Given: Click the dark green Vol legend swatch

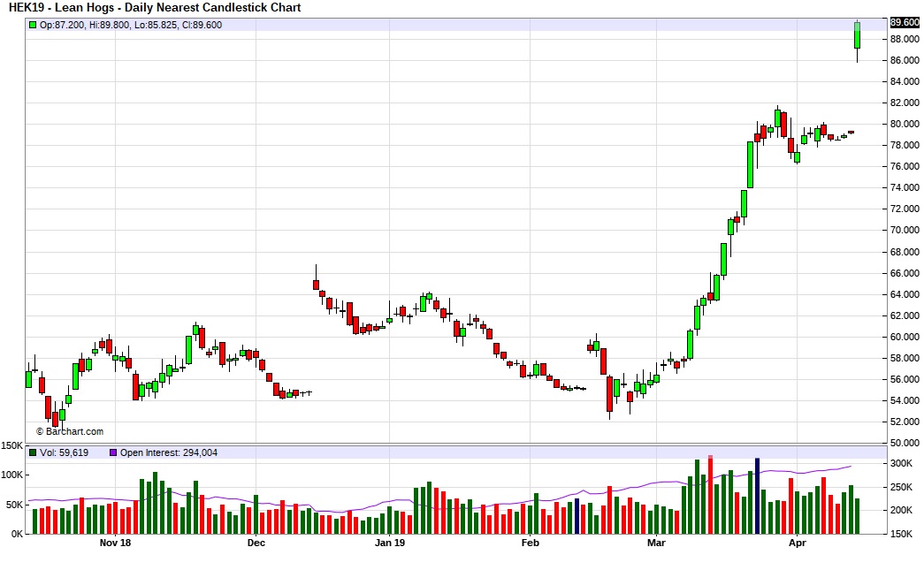Looking at the screenshot, I should (33, 452).
